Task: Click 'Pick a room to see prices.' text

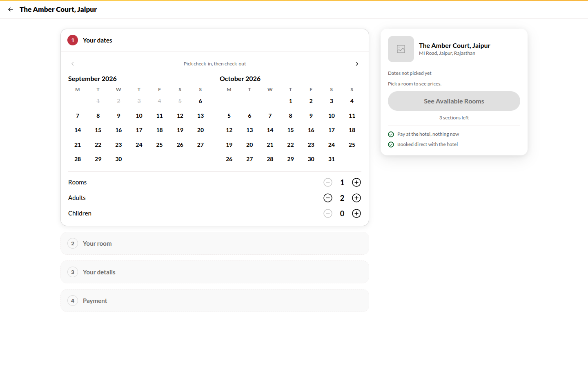Action: click(414, 84)
